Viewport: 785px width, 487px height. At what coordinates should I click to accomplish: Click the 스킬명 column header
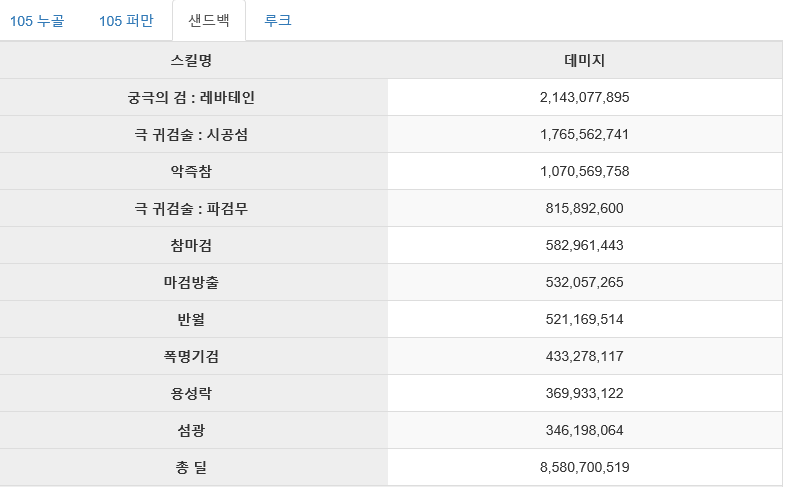[x=191, y=60]
